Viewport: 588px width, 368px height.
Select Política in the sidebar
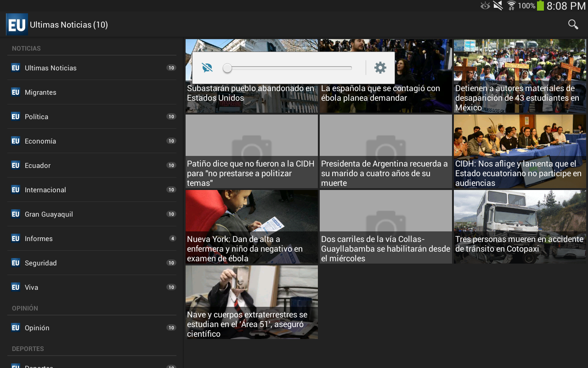(37, 117)
